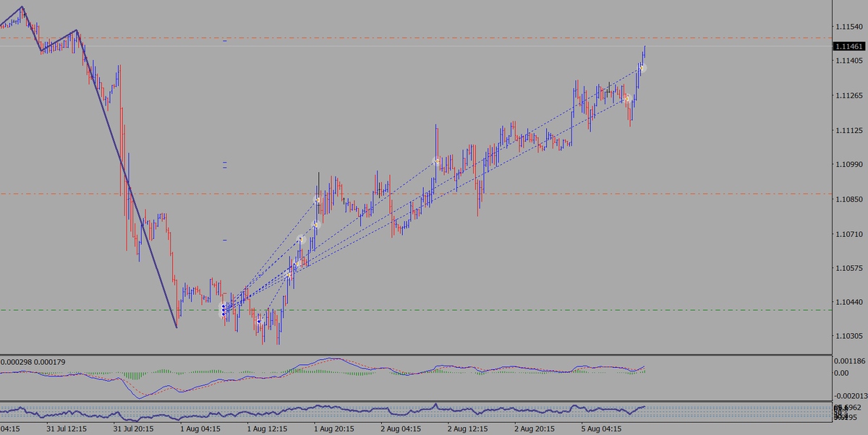Click the 1.10575 price scale value
Screen dimensions: 868x435
pos(848,268)
